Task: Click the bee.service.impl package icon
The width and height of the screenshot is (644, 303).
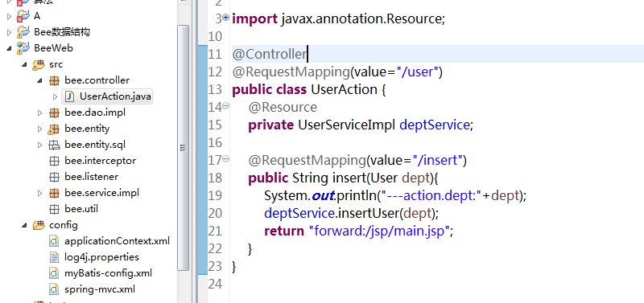Action: [x=54, y=193]
